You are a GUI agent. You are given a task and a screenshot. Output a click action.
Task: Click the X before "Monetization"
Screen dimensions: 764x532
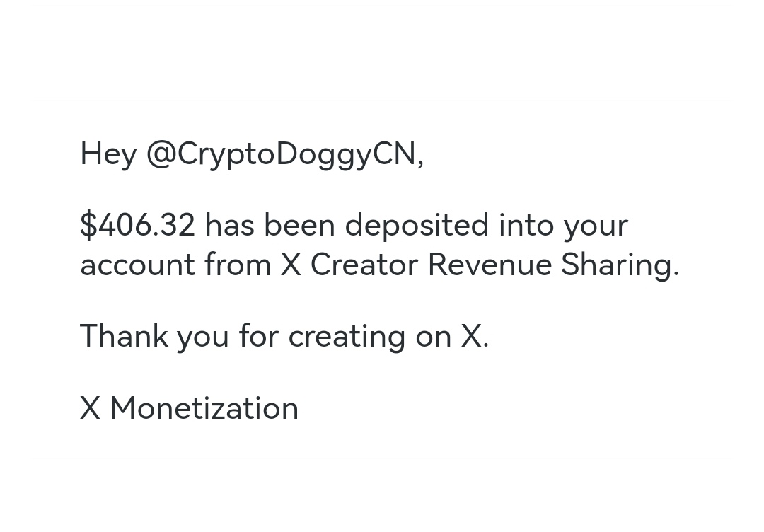(90, 408)
